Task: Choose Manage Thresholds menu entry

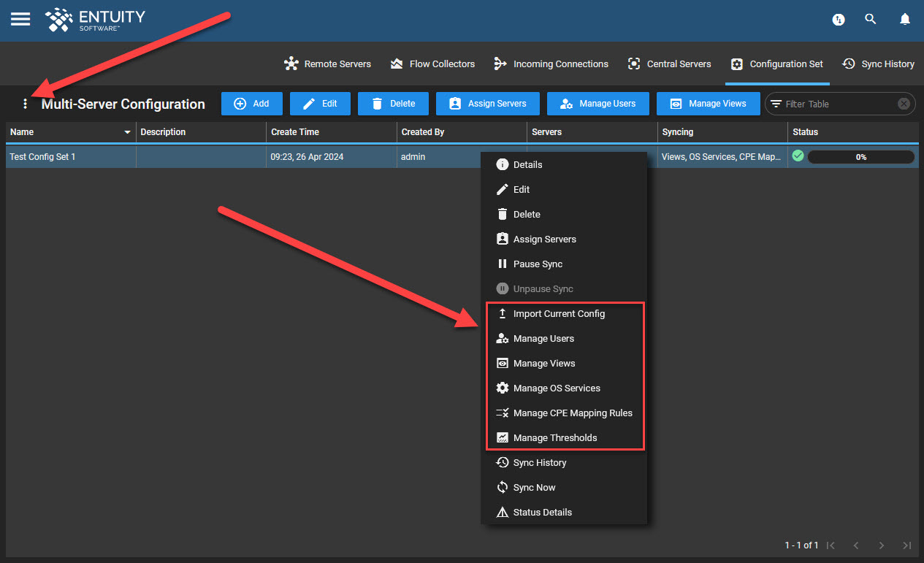Action: pyautogui.click(x=564, y=437)
